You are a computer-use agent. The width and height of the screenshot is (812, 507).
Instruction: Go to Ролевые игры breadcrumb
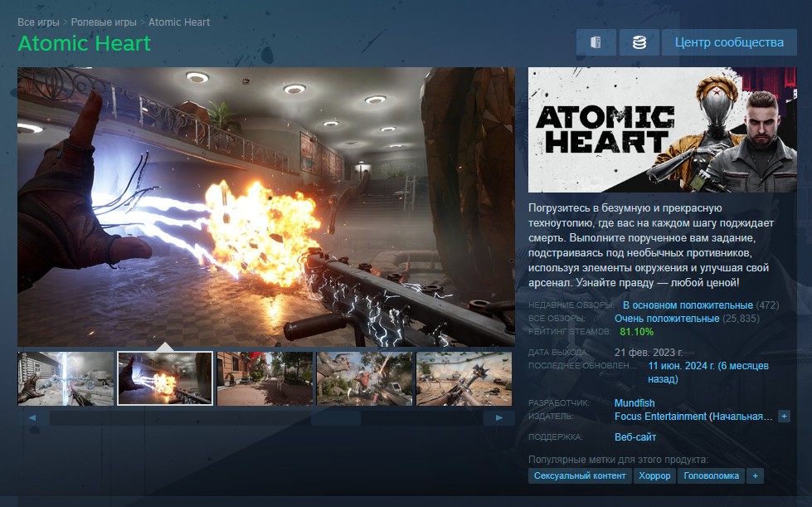pos(104,22)
